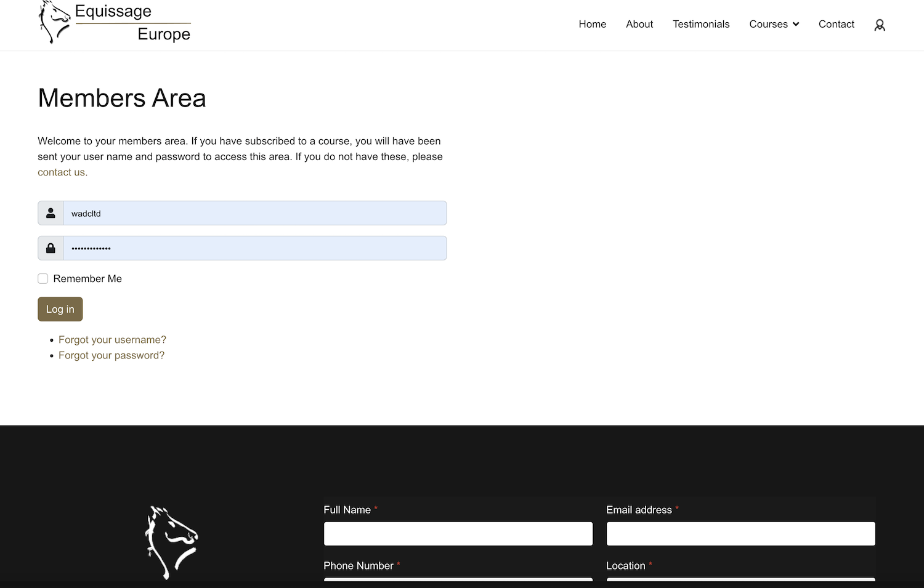Click the Equissage Europe site title text

132,23
